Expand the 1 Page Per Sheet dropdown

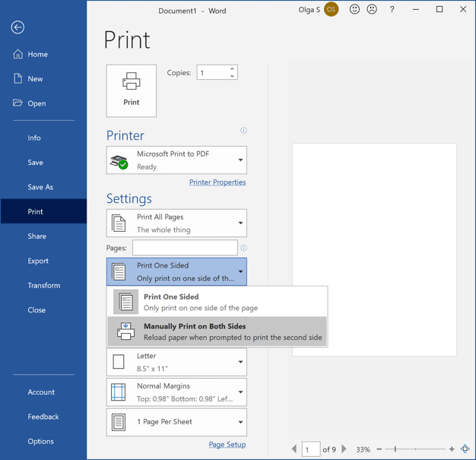point(176,422)
